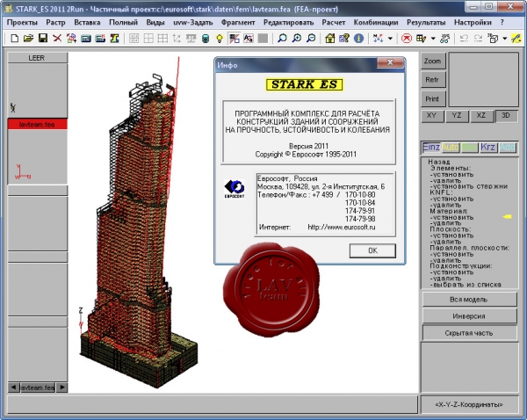Open dropdown arrow next to 3D cube icon
Screen dimensions: 527x420
[505, 39]
